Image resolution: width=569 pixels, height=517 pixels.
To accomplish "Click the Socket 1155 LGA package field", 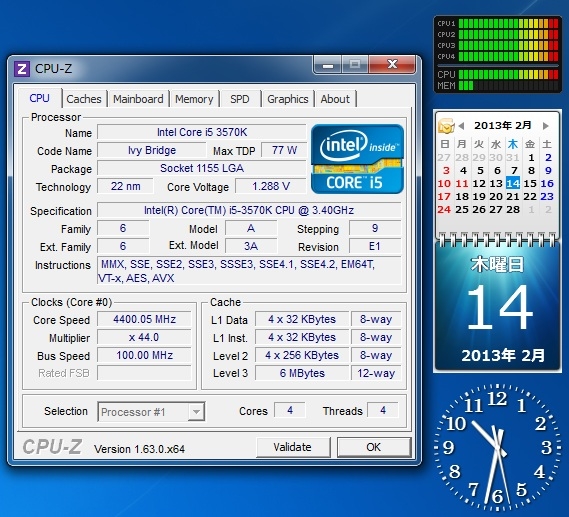I will coord(202,168).
